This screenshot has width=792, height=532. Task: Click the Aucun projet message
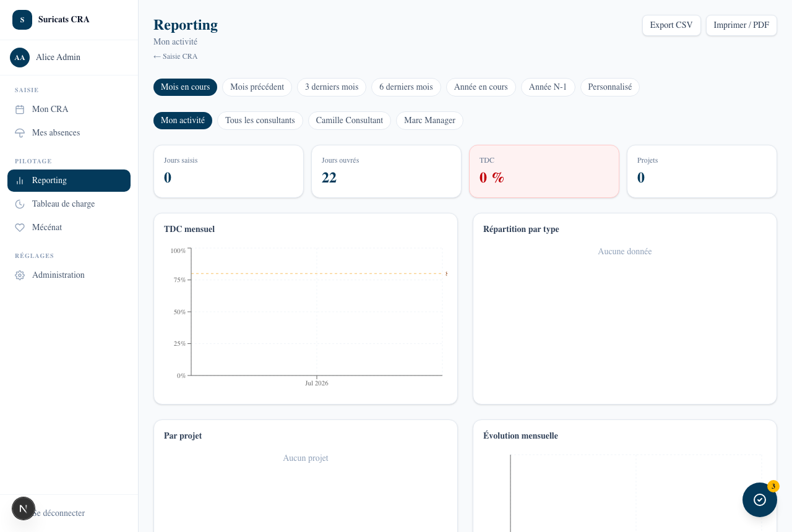pyautogui.click(x=306, y=458)
